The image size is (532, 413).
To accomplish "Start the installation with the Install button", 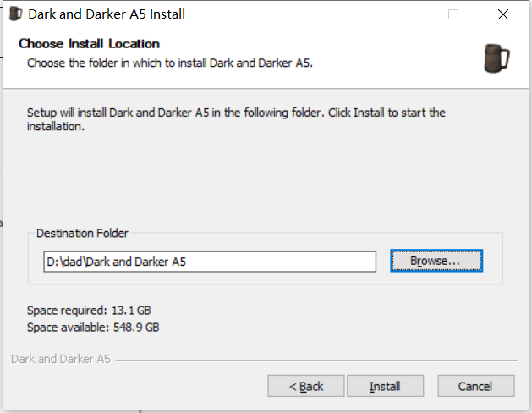I will point(385,386).
